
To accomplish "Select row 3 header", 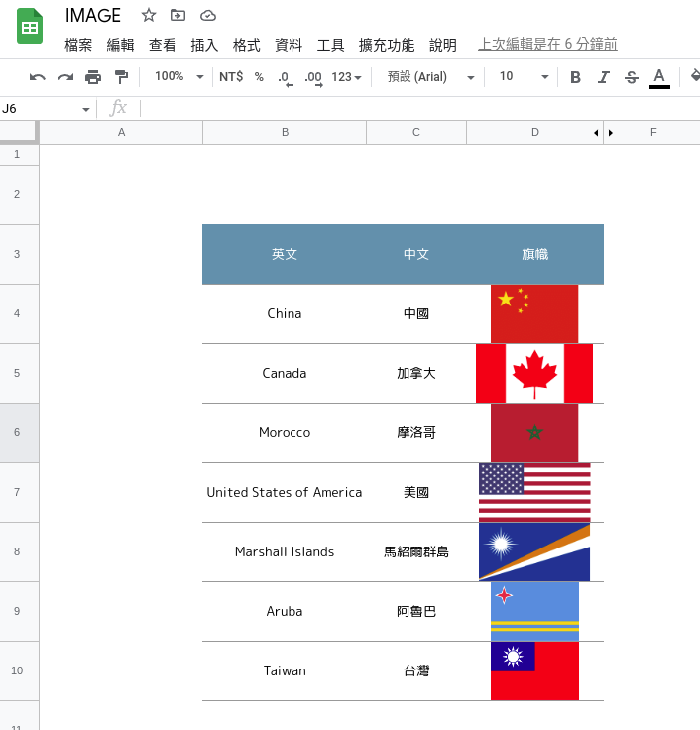I will tap(19, 254).
